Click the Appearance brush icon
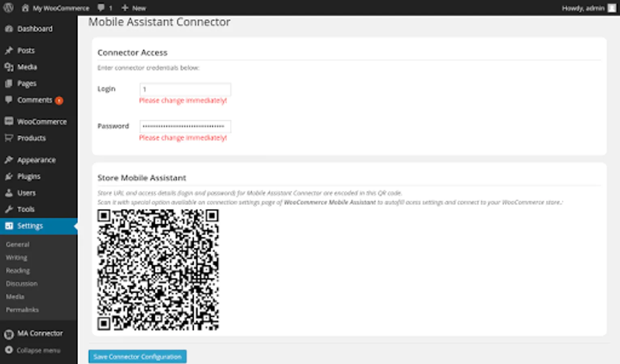Screen dimensions: 620x364 tap(9, 160)
